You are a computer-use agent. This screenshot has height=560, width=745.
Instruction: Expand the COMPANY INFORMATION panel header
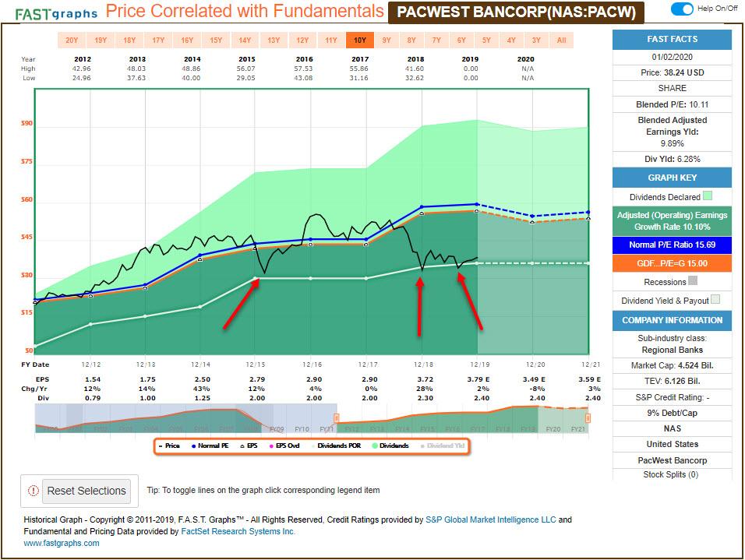[x=672, y=320]
